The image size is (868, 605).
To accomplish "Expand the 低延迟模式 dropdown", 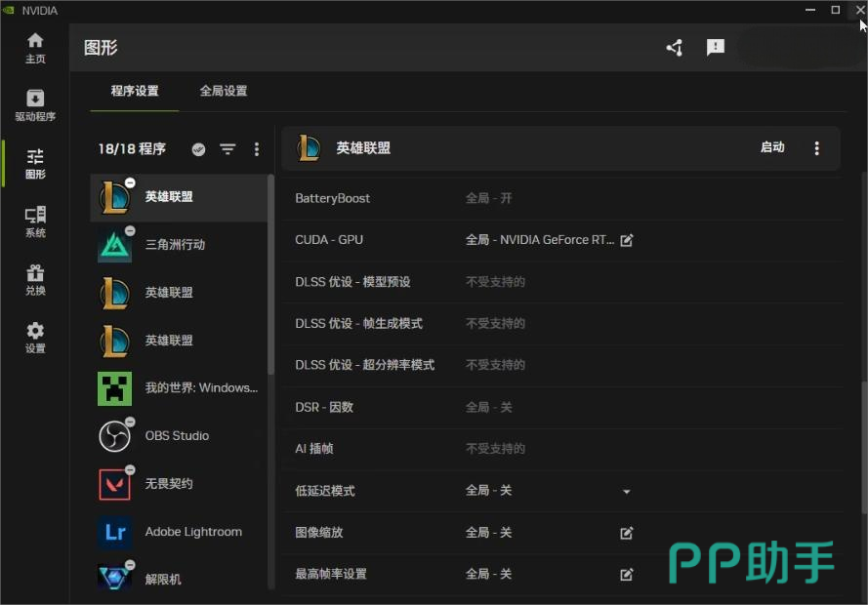I will [x=627, y=492].
